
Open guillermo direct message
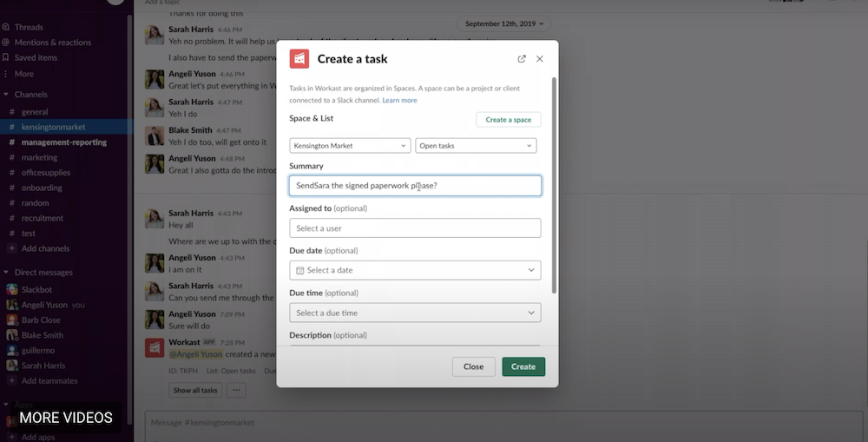tap(38, 351)
